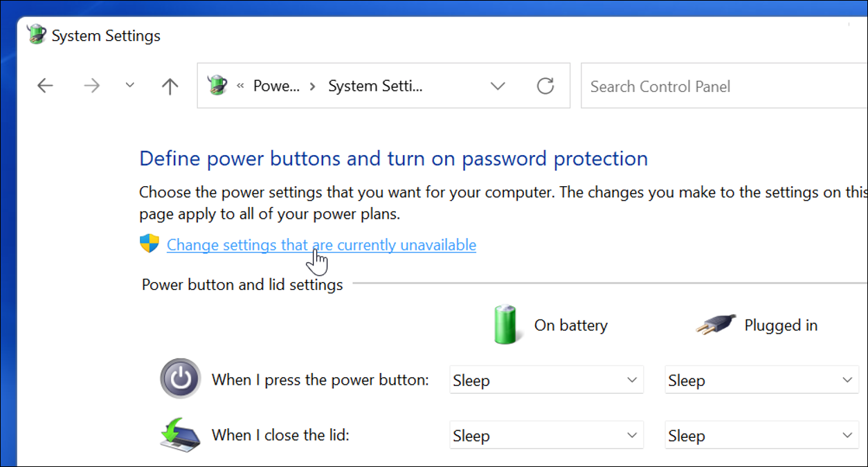
Task: Click Change settings that are currently unavailable
Action: coord(320,244)
